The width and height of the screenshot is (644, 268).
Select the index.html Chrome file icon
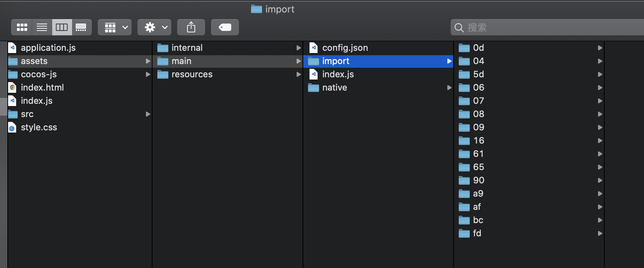(x=12, y=88)
